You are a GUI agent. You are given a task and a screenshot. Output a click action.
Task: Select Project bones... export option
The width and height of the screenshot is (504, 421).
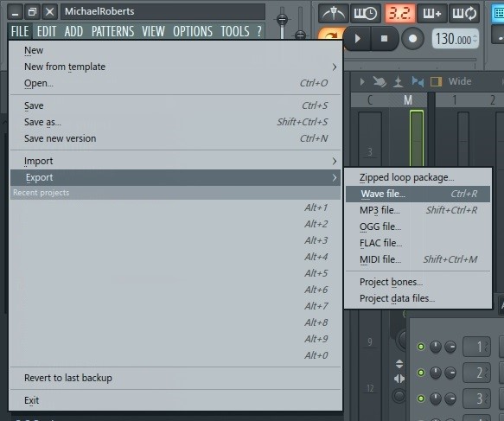pyautogui.click(x=418, y=282)
